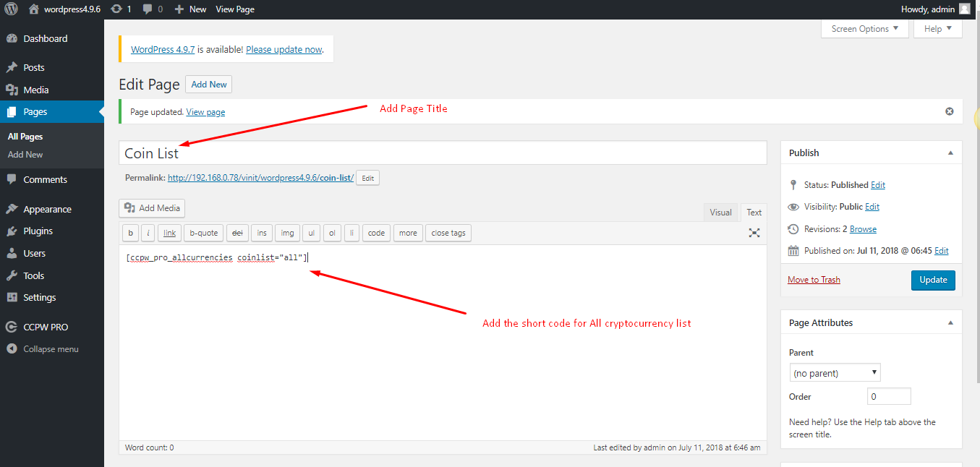Screen dimensions: 980x467
Task: Click the ul quicktag button
Action: (x=311, y=233)
